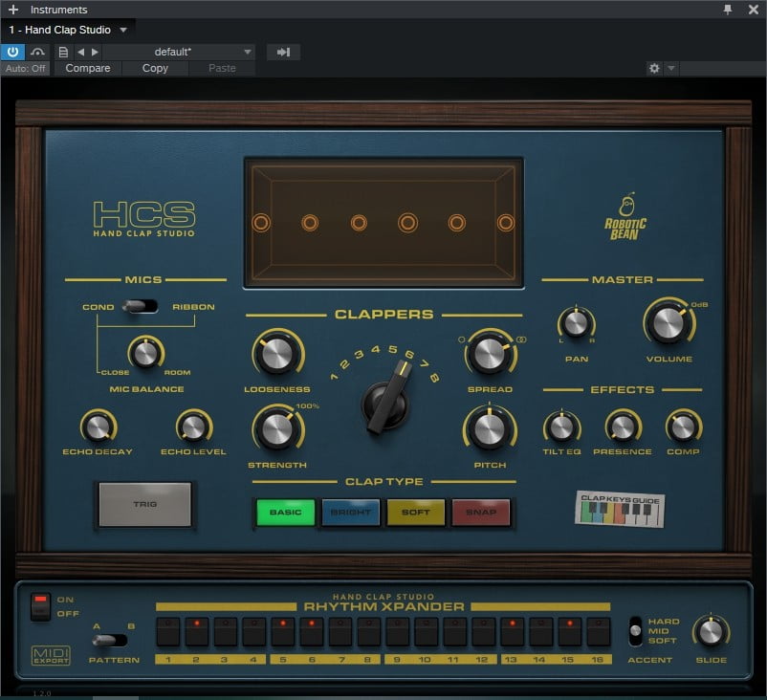
Task: Toggle Rhythm Xpander step 16
Action: (599, 631)
